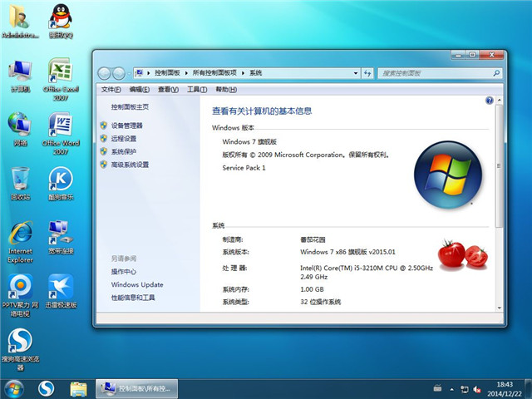Open the 宽带连接 broadband connection shortcut
Viewport: 532px width, 399px height.
pos(61,238)
